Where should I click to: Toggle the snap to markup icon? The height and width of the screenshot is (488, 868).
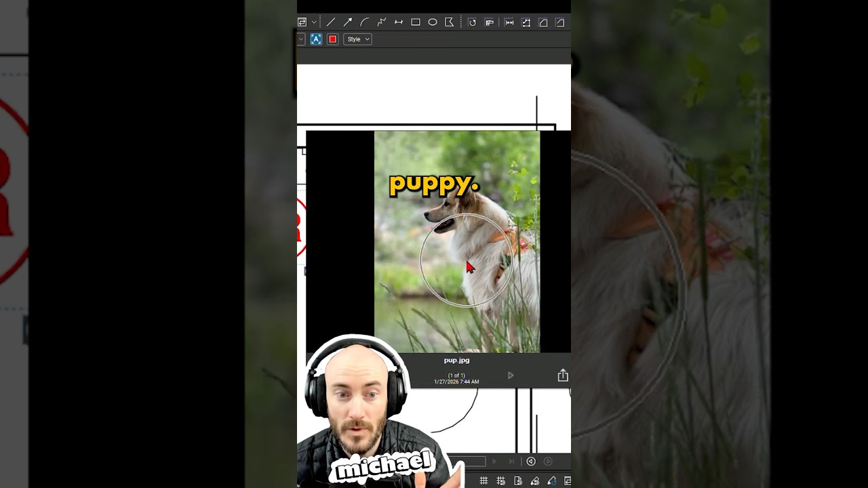click(x=534, y=481)
